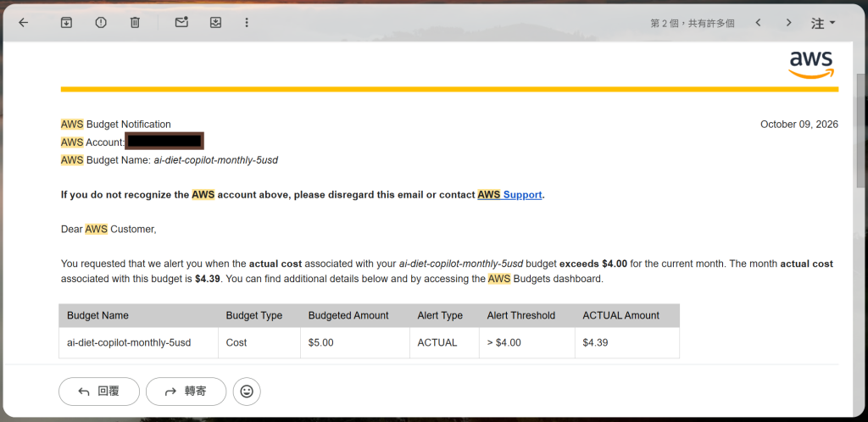Click the Budgeted Amount column header
Image resolution: width=868 pixels, height=422 pixels.
click(348, 315)
